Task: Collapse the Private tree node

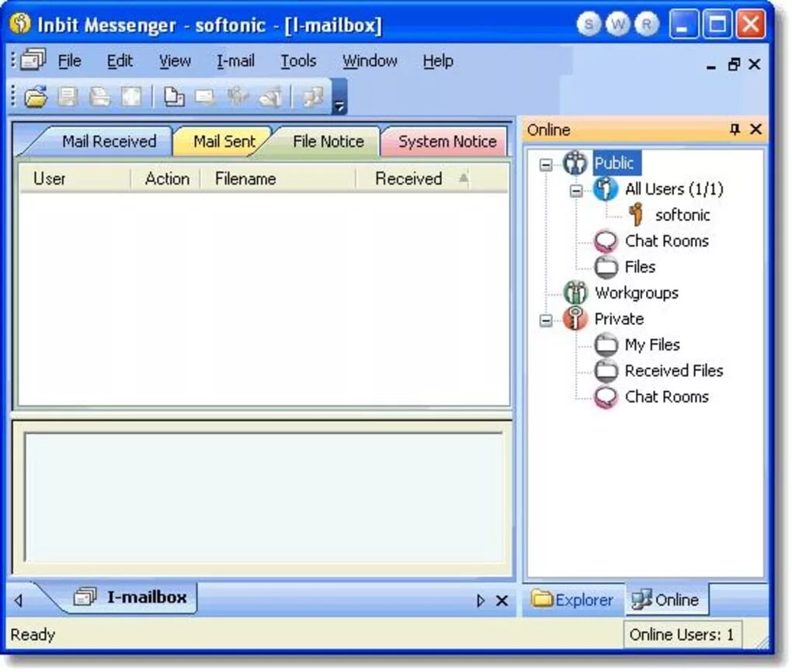Action: click(x=546, y=320)
